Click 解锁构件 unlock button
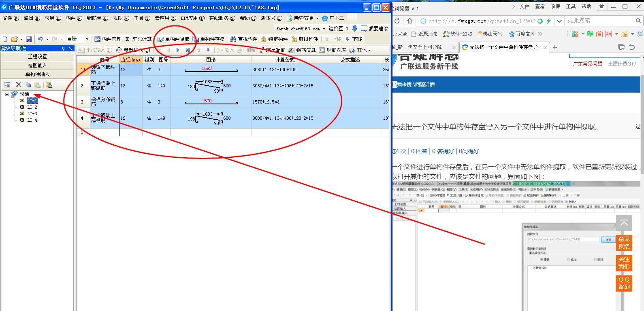 click(305, 39)
